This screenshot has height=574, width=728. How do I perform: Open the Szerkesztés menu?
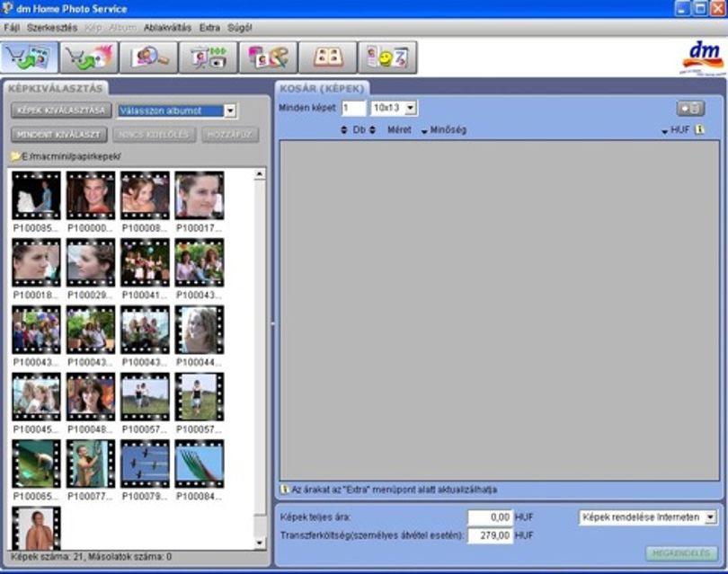[x=52, y=28]
